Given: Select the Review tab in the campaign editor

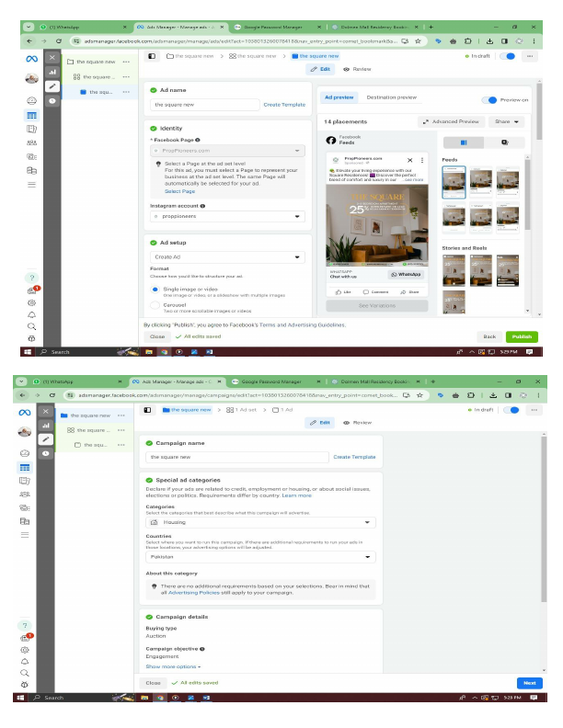Looking at the screenshot, I should tap(357, 423).
